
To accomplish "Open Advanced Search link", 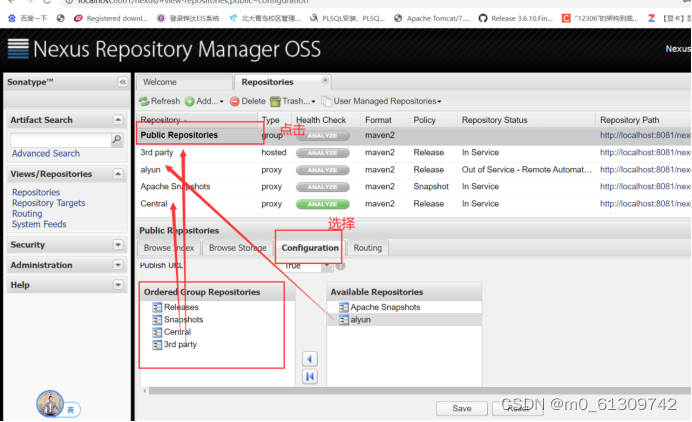I will coord(46,153).
